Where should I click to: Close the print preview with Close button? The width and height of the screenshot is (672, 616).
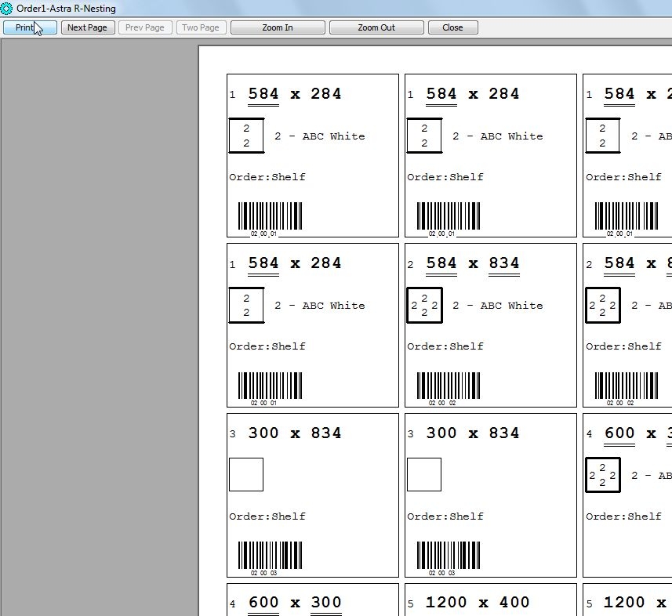point(452,27)
